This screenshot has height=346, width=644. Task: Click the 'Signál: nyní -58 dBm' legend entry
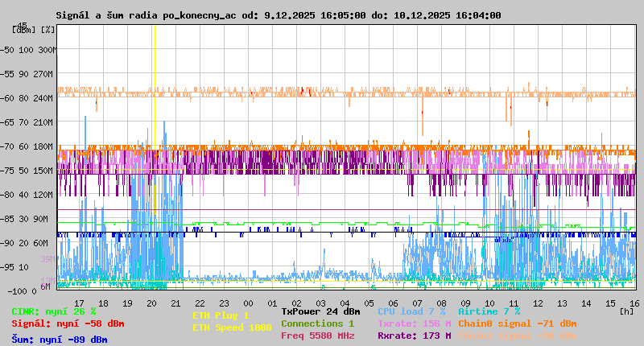[68, 323]
